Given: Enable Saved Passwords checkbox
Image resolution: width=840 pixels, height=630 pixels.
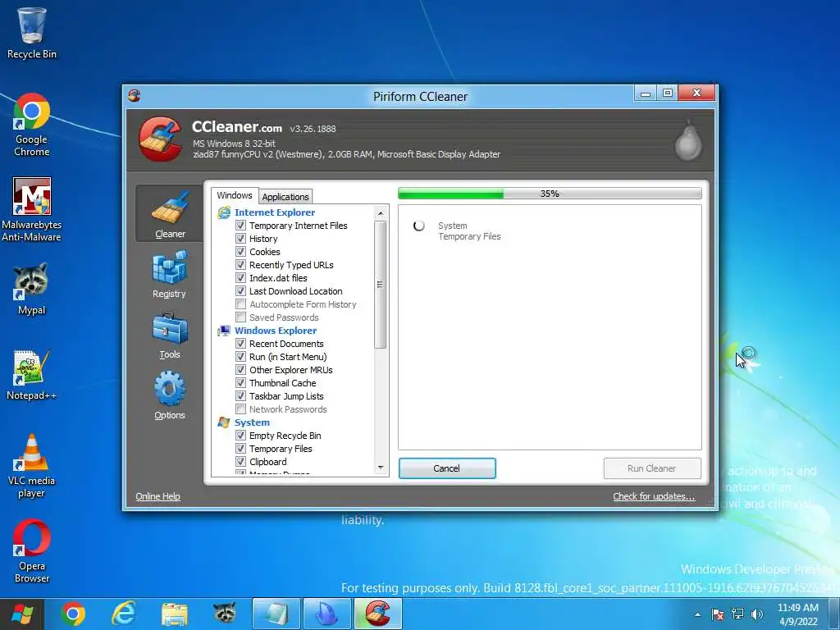Looking at the screenshot, I should click(x=240, y=317).
